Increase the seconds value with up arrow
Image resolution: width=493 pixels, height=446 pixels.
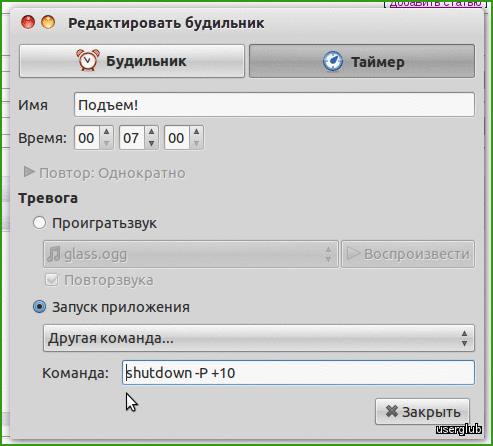pyautogui.click(x=196, y=132)
